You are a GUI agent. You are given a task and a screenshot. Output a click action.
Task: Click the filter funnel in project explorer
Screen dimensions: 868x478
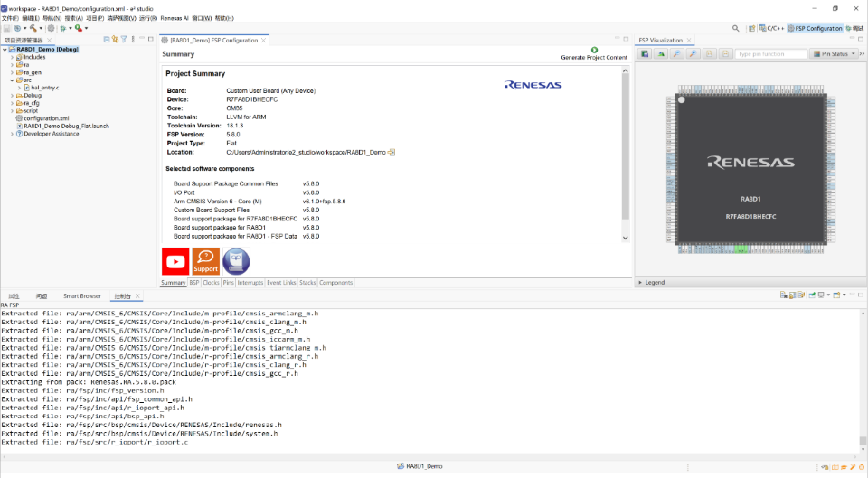click(124, 39)
